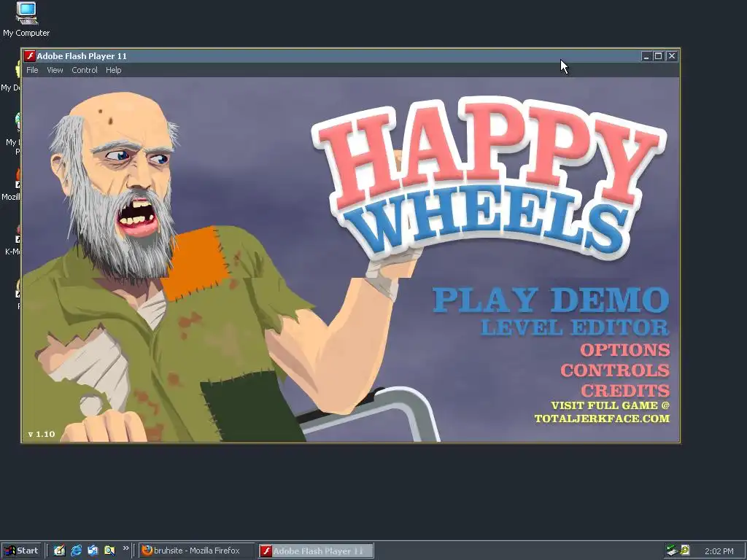Open the File menu

pos(32,70)
